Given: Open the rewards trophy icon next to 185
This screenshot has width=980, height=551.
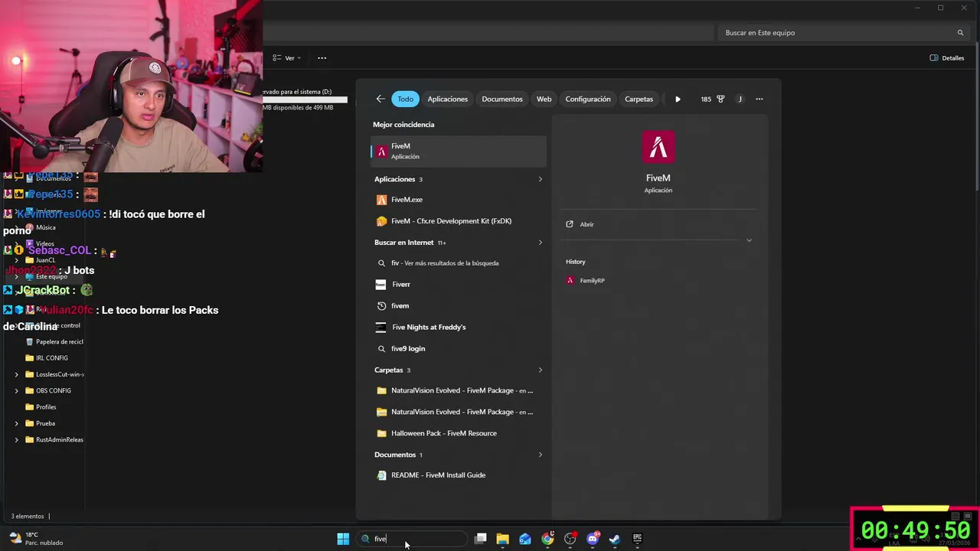Looking at the screenshot, I should pyautogui.click(x=720, y=99).
